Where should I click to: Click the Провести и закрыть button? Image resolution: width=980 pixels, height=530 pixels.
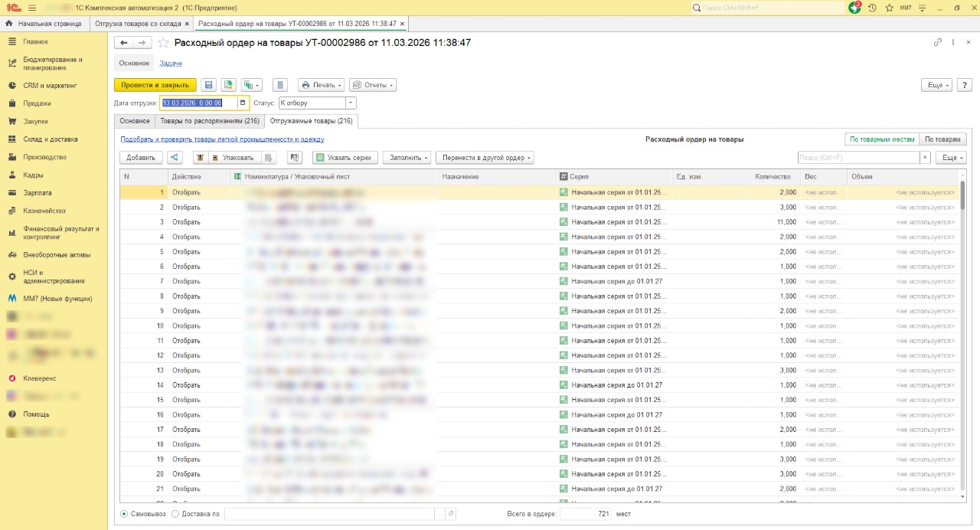tap(155, 85)
